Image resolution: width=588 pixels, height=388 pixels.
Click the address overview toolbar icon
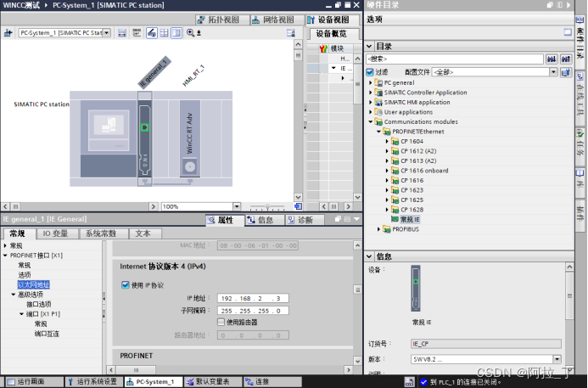(x=137, y=33)
